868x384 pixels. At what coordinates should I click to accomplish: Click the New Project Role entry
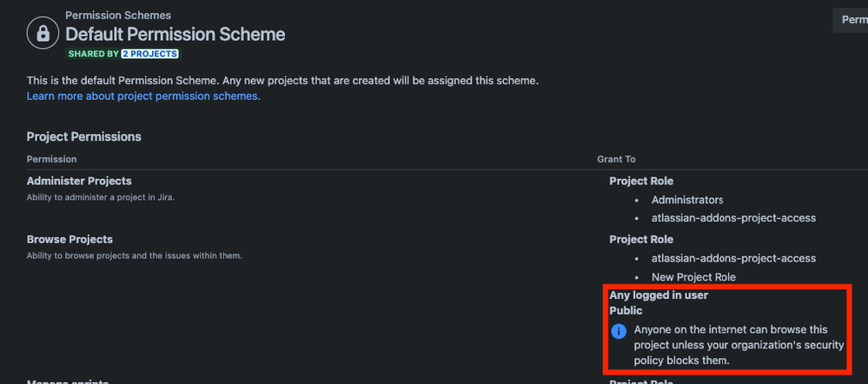(693, 276)
